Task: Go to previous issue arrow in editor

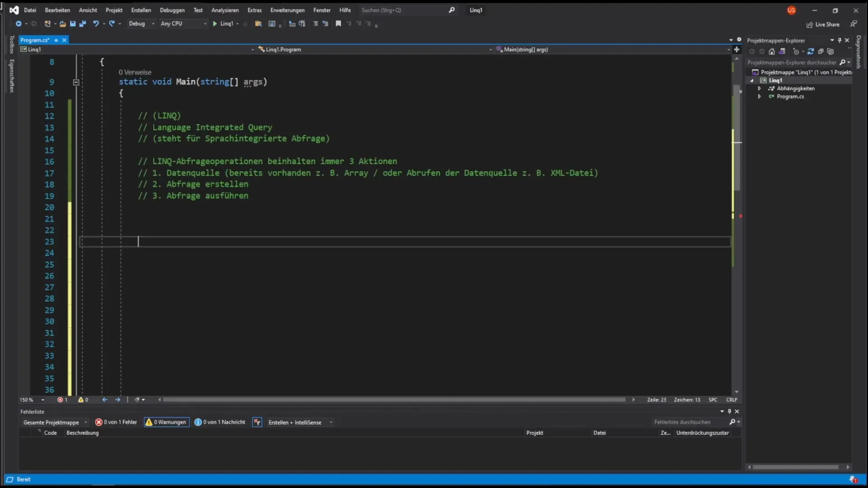Action: click(x=104, y=399)
